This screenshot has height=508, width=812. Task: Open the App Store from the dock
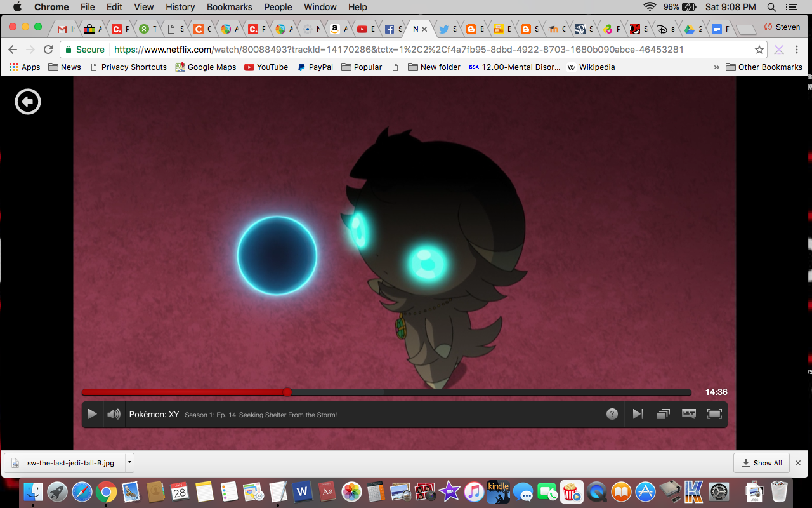[645, 491]
